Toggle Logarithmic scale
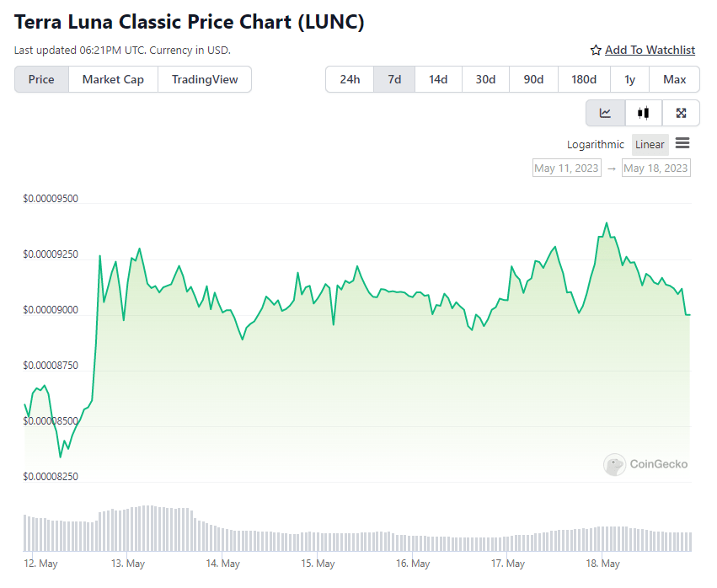This screenshot has width=717, height=588. pyautogui.click(x=596, y=145)
